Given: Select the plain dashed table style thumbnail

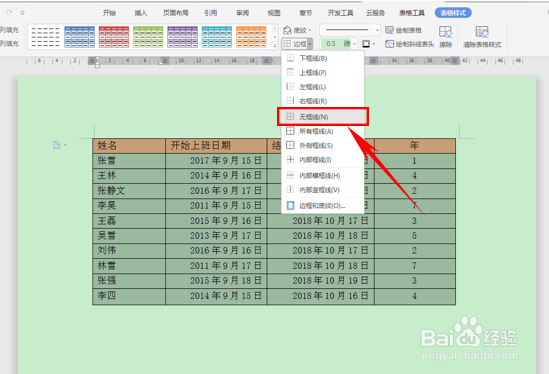Looking at the screenshot, I should pos(45,37).
